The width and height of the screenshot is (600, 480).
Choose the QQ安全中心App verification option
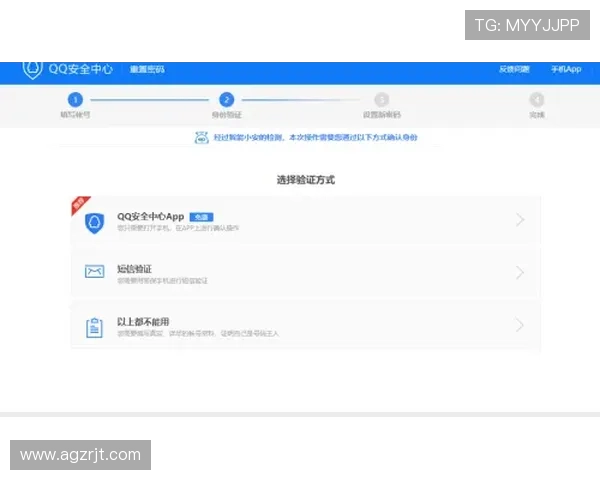click(306, 220)
